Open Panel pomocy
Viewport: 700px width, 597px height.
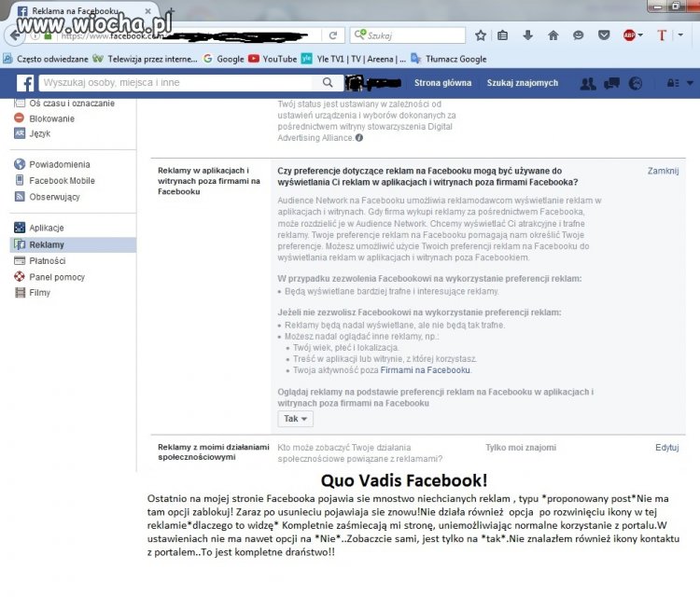(49, 277)
